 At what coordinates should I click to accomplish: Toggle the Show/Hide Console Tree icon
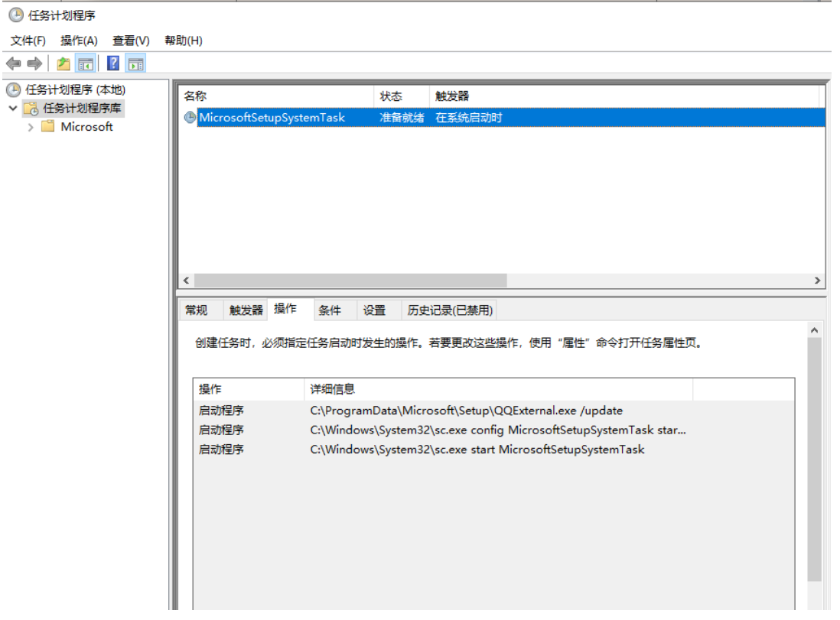click(86, 63)
